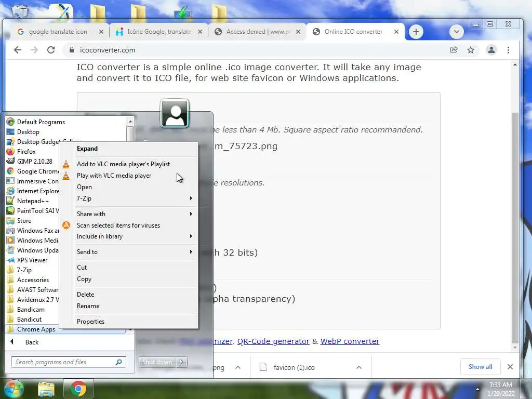Click the padlock site info icon
The image size is (532, 399).
click(71, 50)
